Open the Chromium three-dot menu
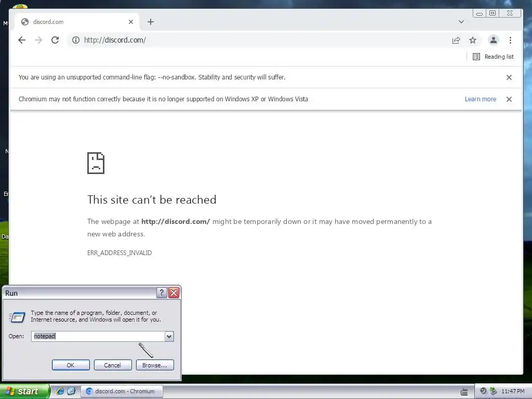The width and height of the screenshot is (532, 399). coord(510,40)
